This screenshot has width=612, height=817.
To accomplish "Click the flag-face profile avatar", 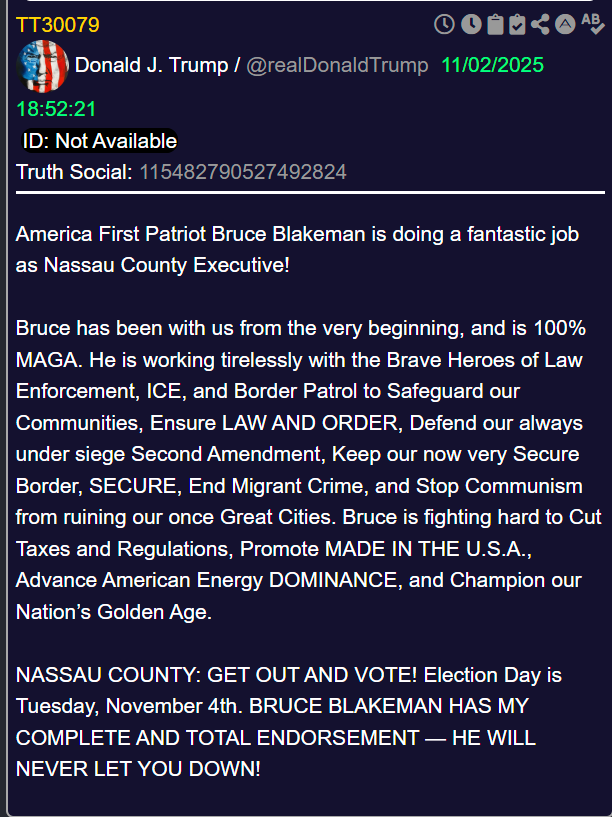I will click(42, 66).
